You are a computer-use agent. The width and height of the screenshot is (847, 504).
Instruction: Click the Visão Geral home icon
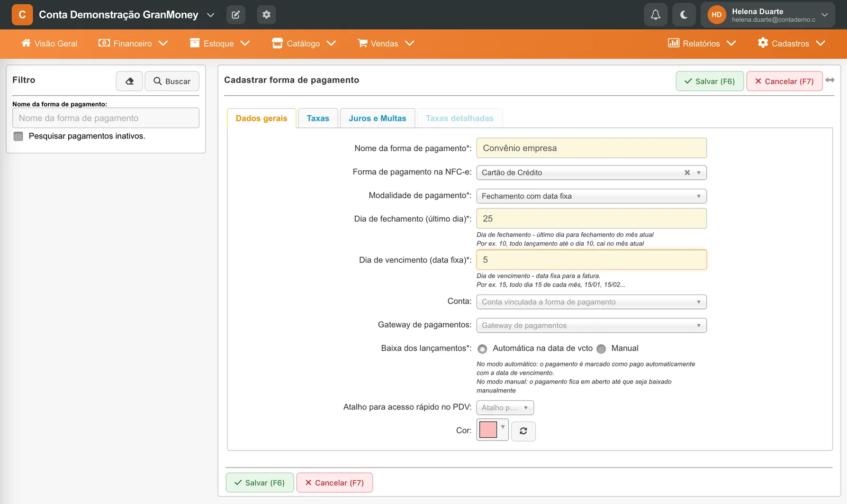(x=26, y=43)
